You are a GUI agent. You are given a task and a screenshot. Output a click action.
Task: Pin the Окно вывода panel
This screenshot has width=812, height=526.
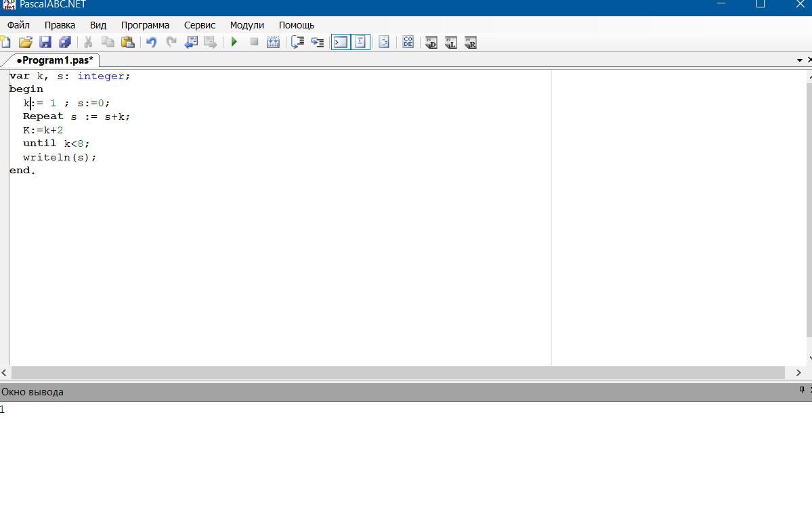(802, 390)
